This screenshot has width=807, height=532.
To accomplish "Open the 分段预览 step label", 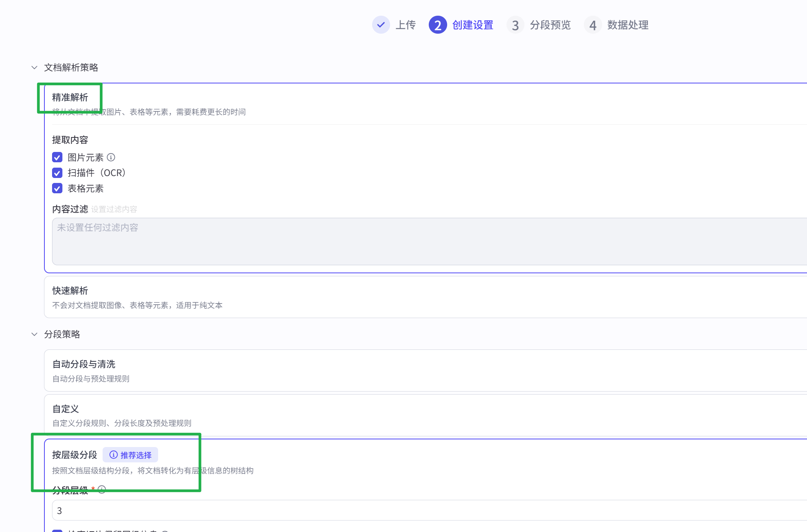I will coord(550,25).
